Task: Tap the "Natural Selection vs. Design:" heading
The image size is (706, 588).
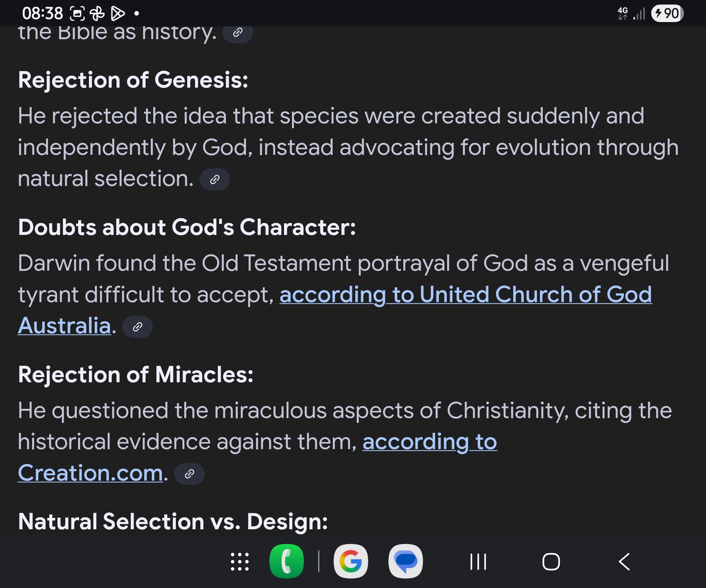Action: [x=173, y=521]
